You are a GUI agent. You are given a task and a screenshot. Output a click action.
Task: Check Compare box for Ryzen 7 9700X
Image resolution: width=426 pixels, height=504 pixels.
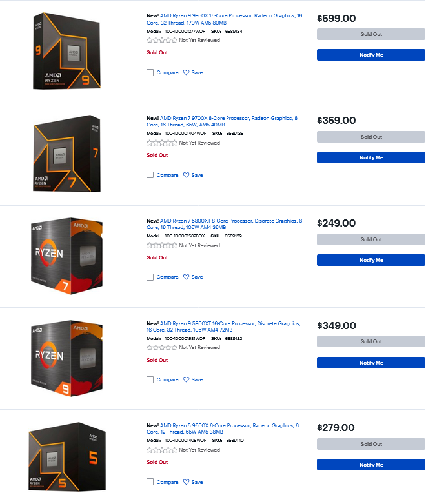(x=150, y=175)
